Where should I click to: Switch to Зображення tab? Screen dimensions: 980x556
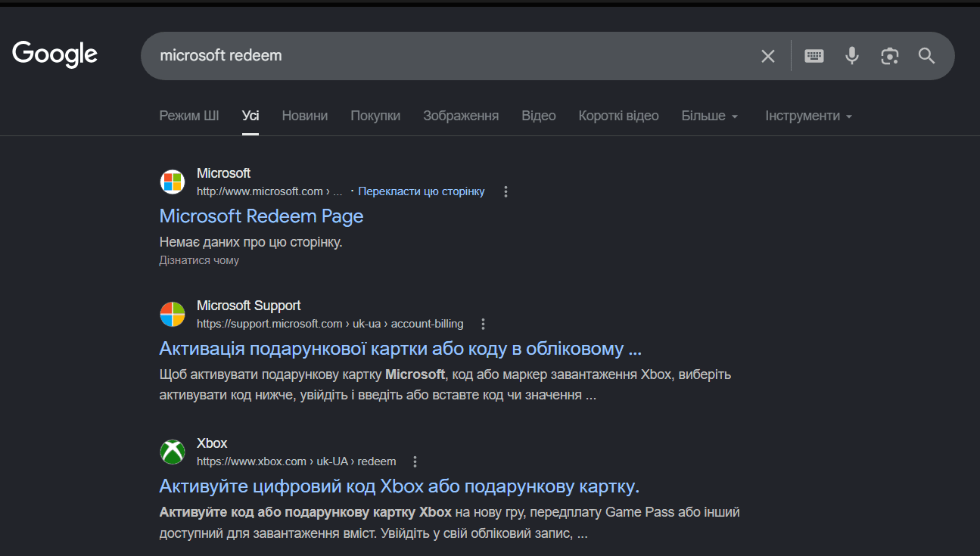click(461, 116)
